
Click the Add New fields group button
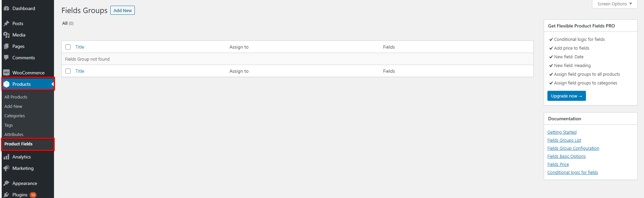pos(122,10)
